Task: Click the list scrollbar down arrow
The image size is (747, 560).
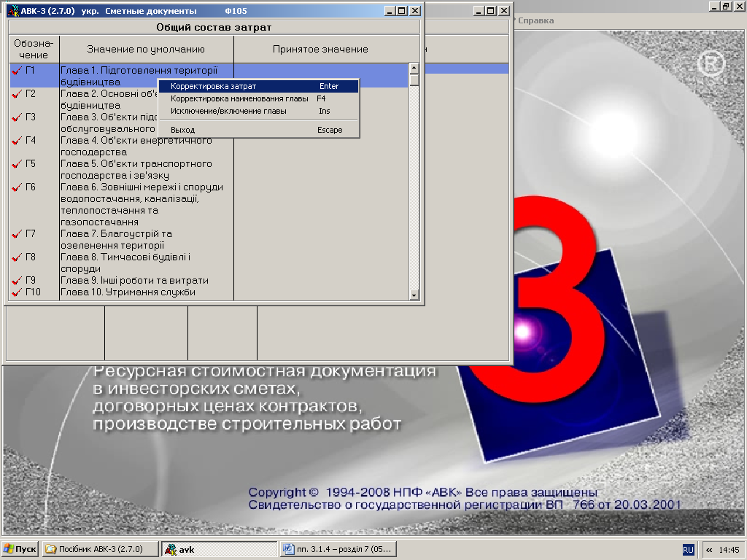Action: click(x=414, y=295)
